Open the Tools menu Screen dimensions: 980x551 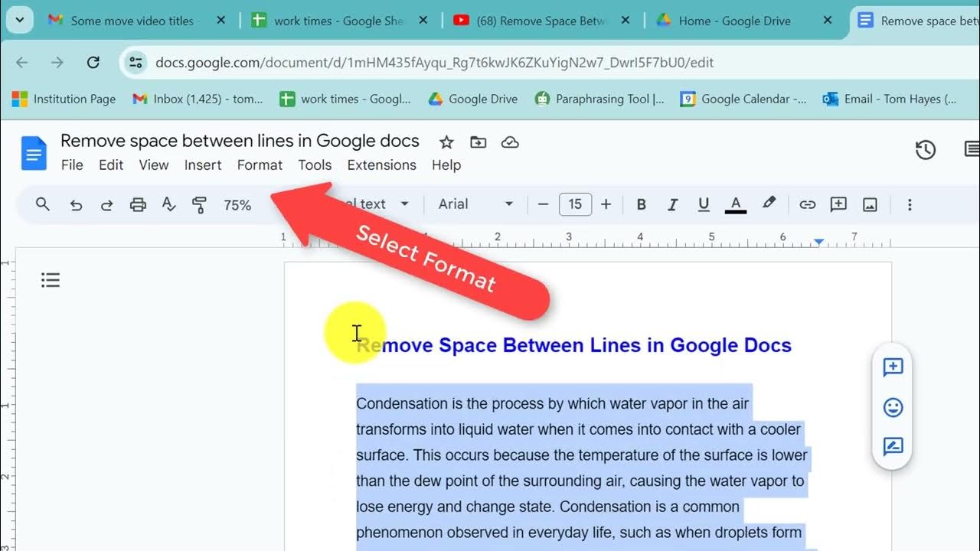point(315,165)
